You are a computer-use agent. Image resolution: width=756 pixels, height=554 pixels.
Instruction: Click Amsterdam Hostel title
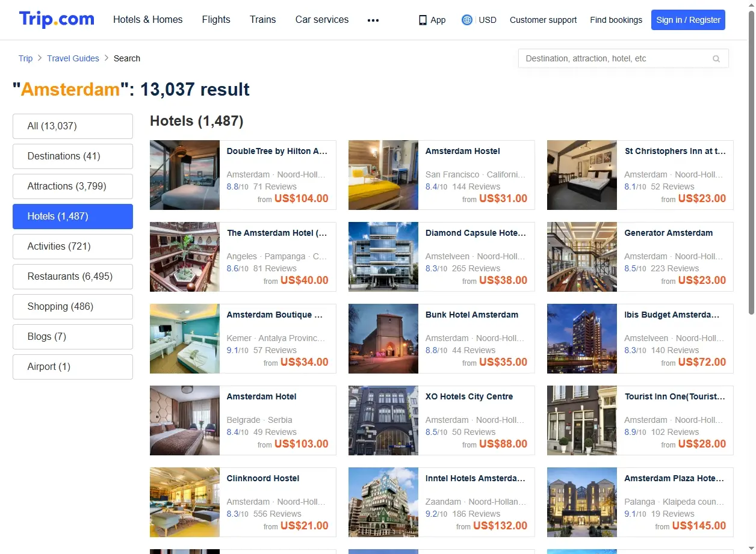[x=463, y=151]
